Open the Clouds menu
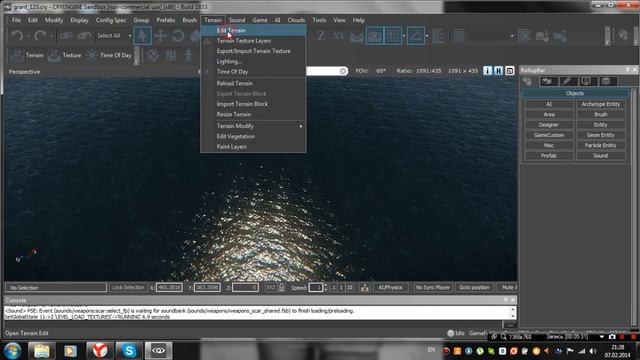This screenshot has height=360, width=640. (x=296, y=20)
